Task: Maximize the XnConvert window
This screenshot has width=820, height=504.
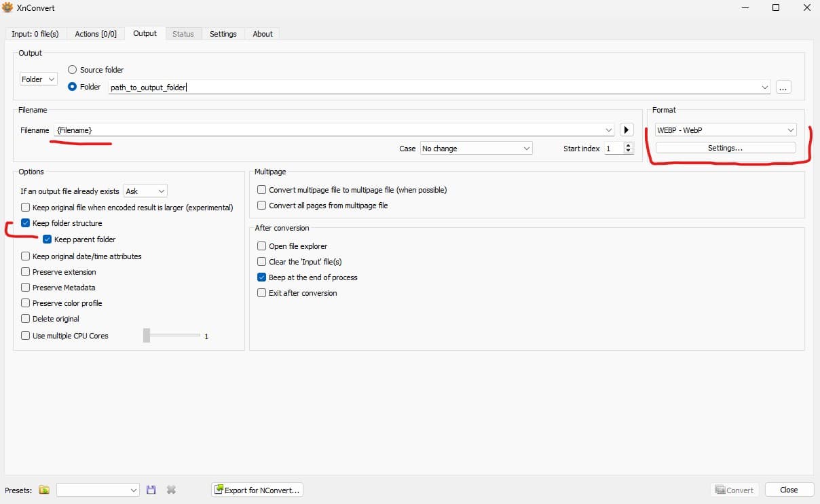Action: [776, 8]
